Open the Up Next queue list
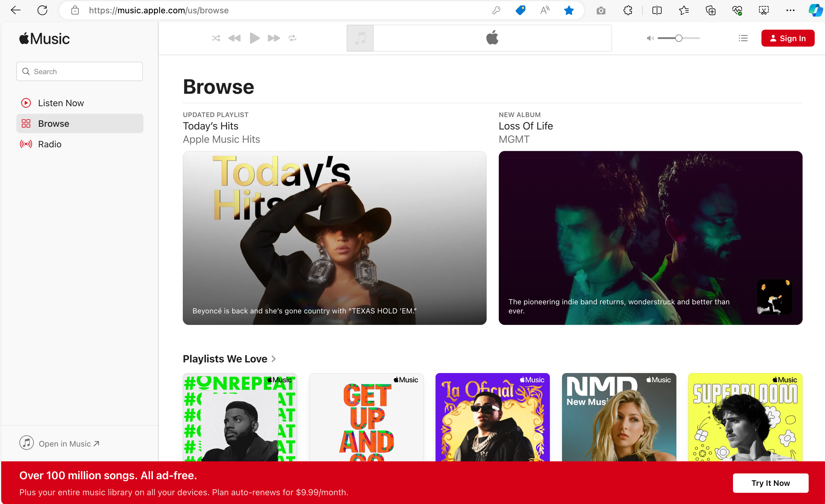The height and width of the screenshot is (504, 825). [x=743, y=38]
